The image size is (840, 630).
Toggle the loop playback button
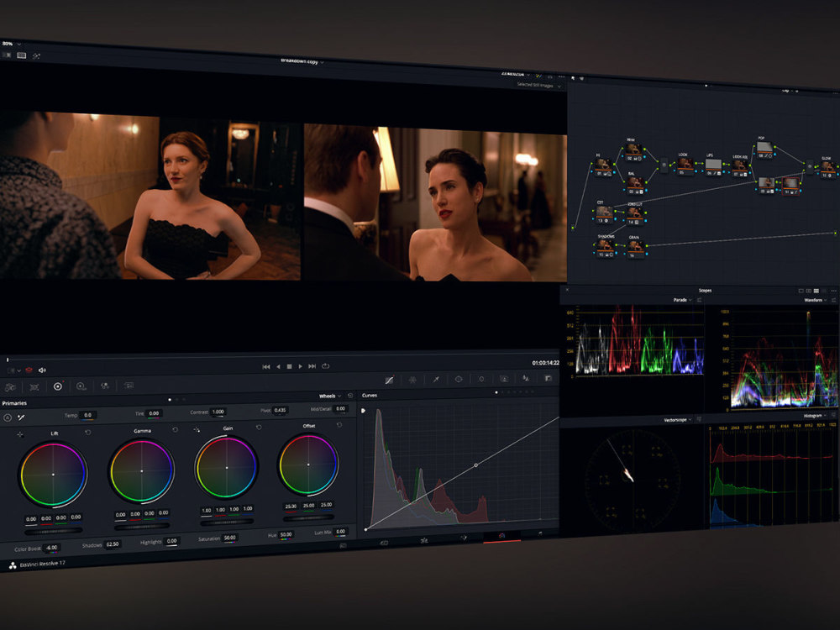[x=325, y=366]
